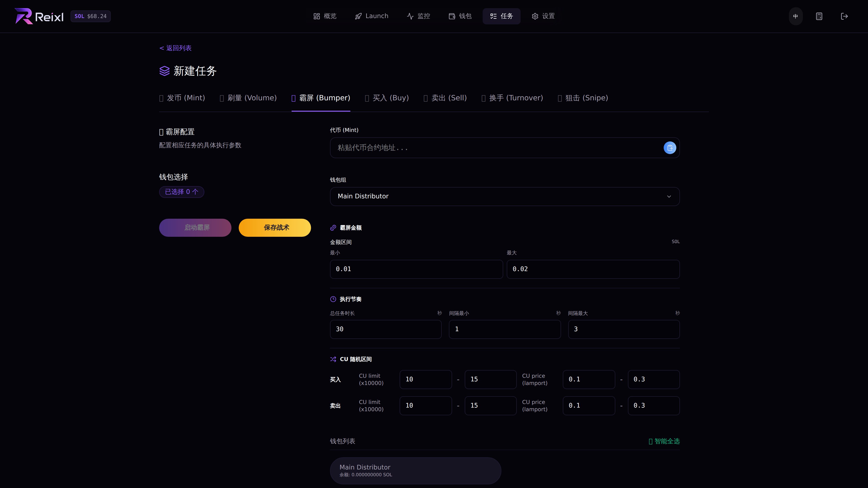
Task: Click 卖出 CU limit maximum field 15
Action: [490, 406]
